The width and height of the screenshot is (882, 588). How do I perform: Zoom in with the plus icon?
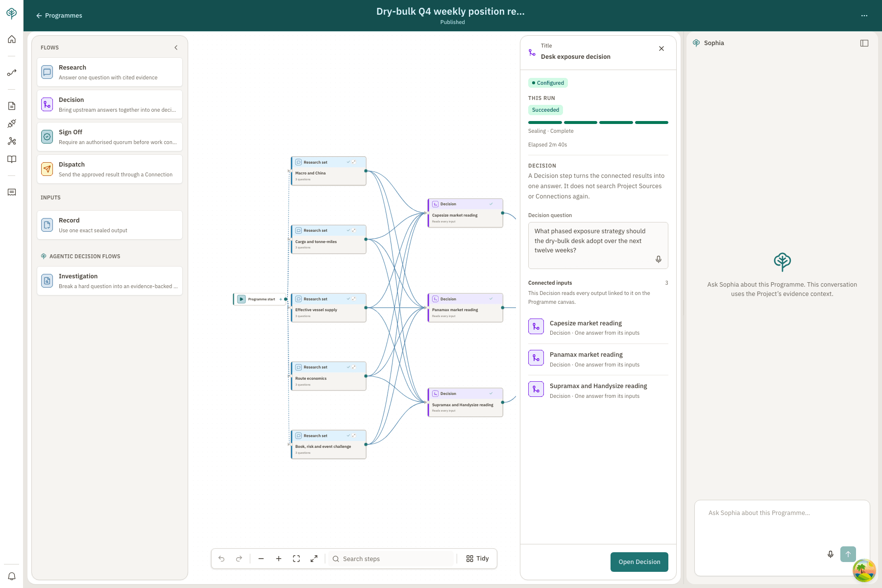tap(279, 559)
